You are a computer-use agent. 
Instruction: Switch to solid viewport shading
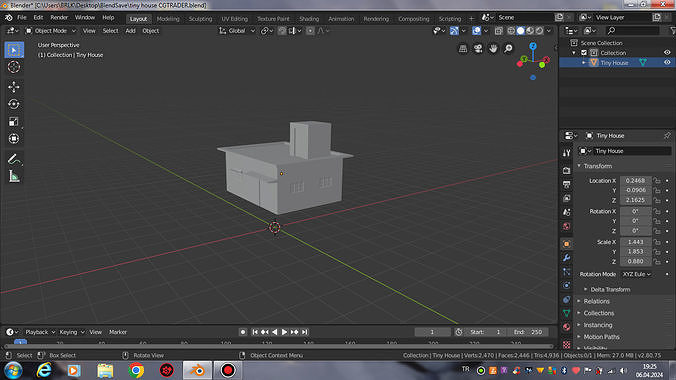tap(521, 31)
